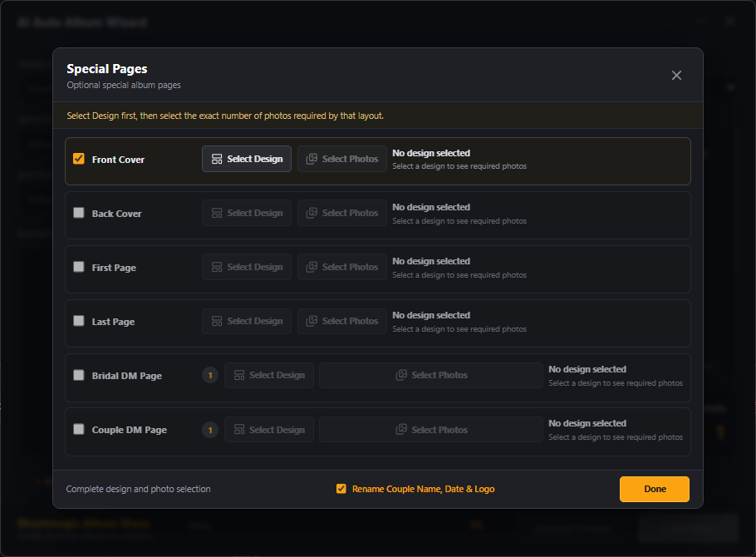Choose Select Design for First Page
Viewport: 756px width, 557px height.
click(x=247, y=267)
